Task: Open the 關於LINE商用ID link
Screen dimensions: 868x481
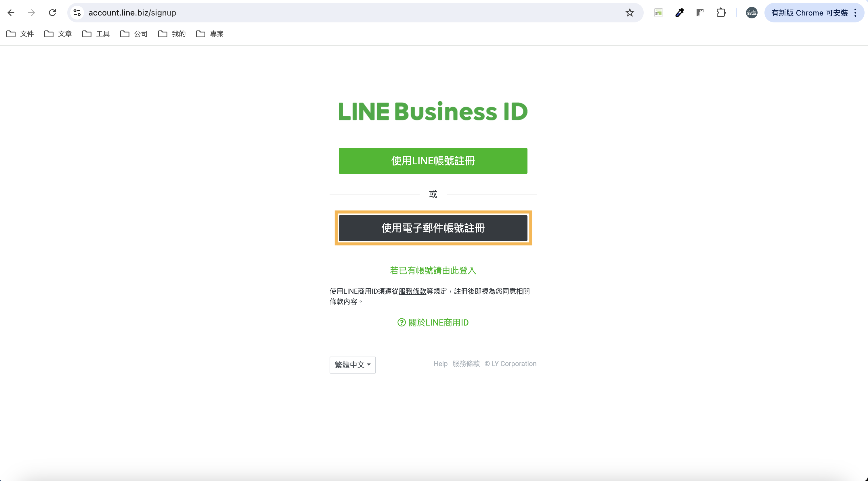Action: [x=433, y=322]
